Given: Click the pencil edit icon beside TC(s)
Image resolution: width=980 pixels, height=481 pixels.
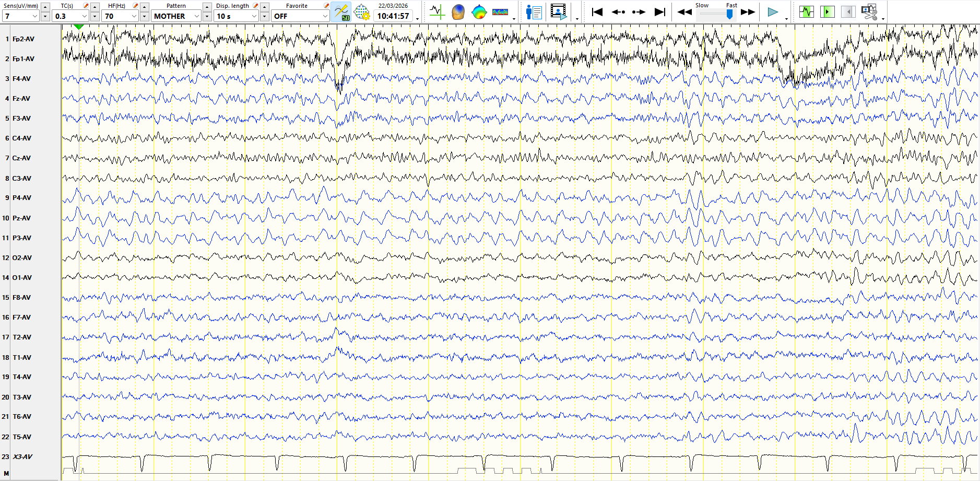Looking at the screenshot, I should [x=86, y=6].
